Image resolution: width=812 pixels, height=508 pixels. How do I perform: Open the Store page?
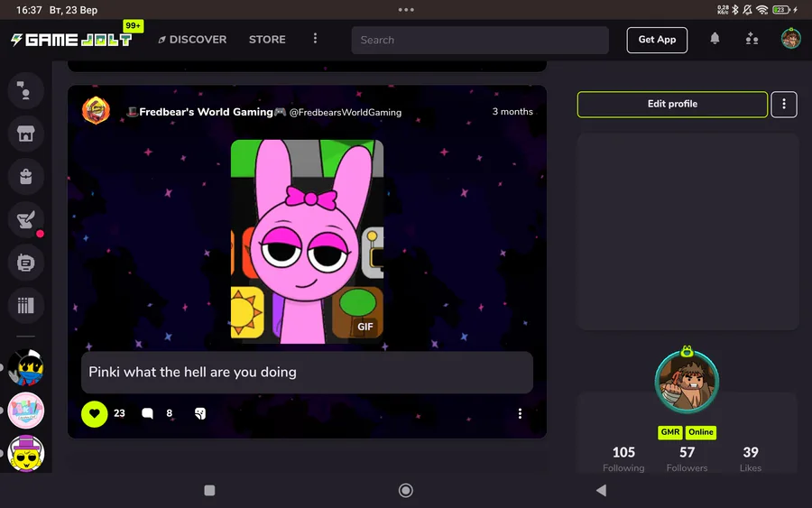[x=267, y=40]
